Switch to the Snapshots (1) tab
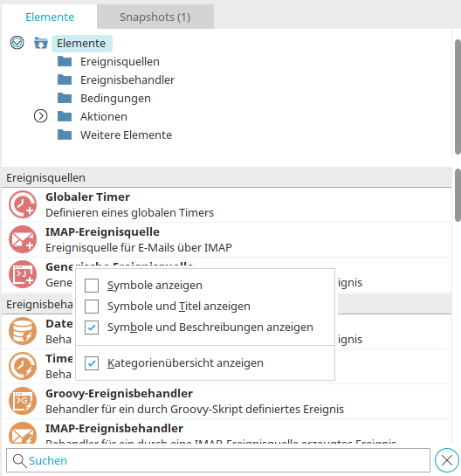Viewport: 461px width, 476px height. click(x=155, y=17)
